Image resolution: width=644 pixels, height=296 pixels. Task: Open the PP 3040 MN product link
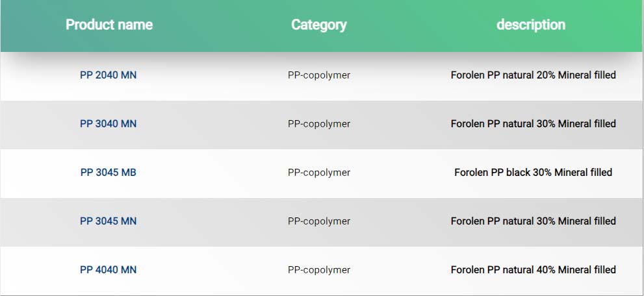(108, 124)
